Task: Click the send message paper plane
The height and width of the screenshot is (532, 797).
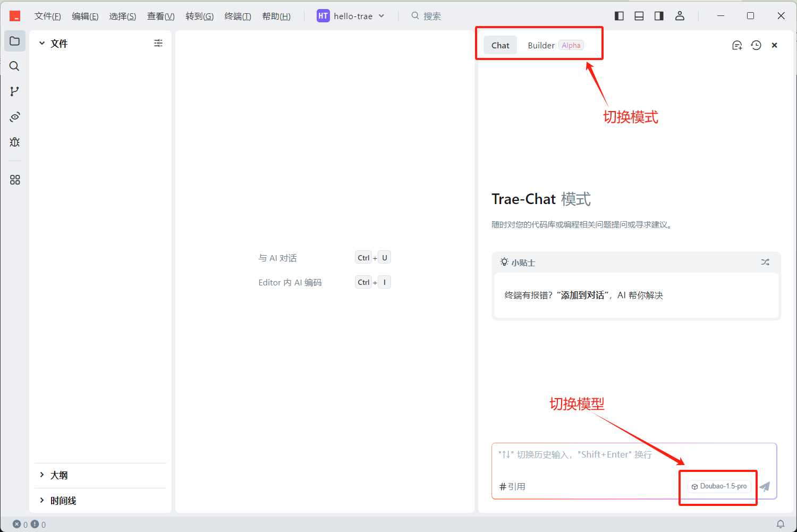Action: [x=765, y=486]
